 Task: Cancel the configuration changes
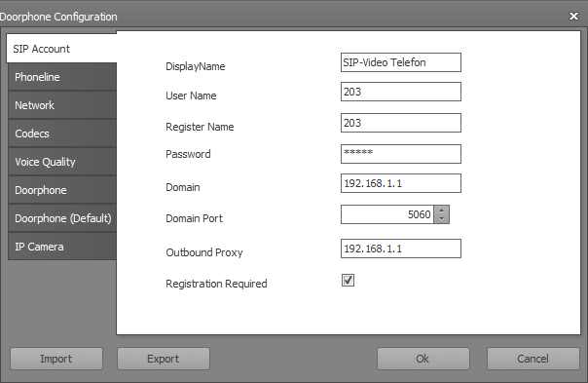click(x=533, y=359)
